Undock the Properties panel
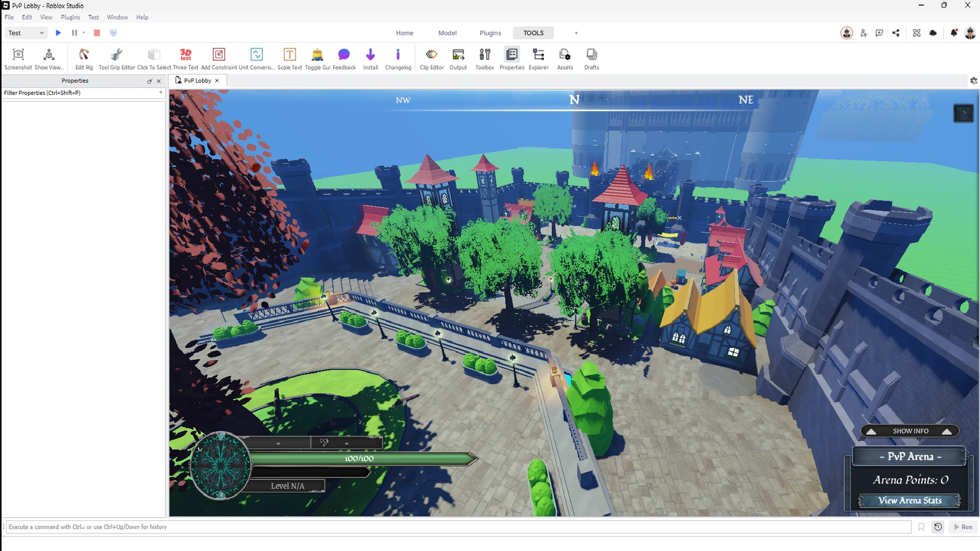The width and height of the screenshot is (980, 551). point(149,81)
